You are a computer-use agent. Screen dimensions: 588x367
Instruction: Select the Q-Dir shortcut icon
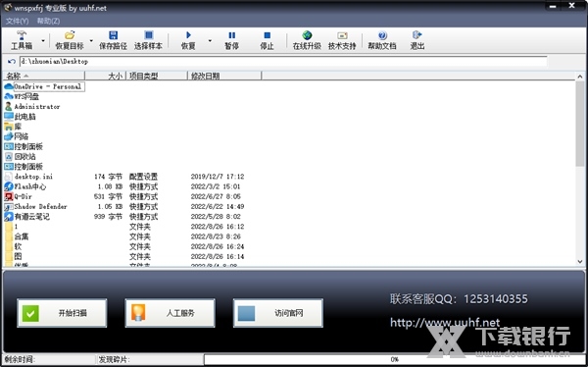coord(9,196)
